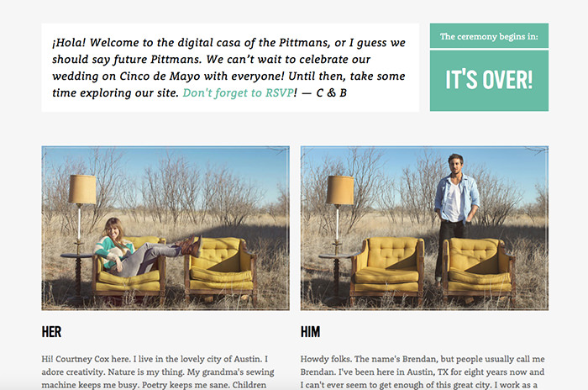Click the left yellow chair in HIM photo

(x=387, y=268)
